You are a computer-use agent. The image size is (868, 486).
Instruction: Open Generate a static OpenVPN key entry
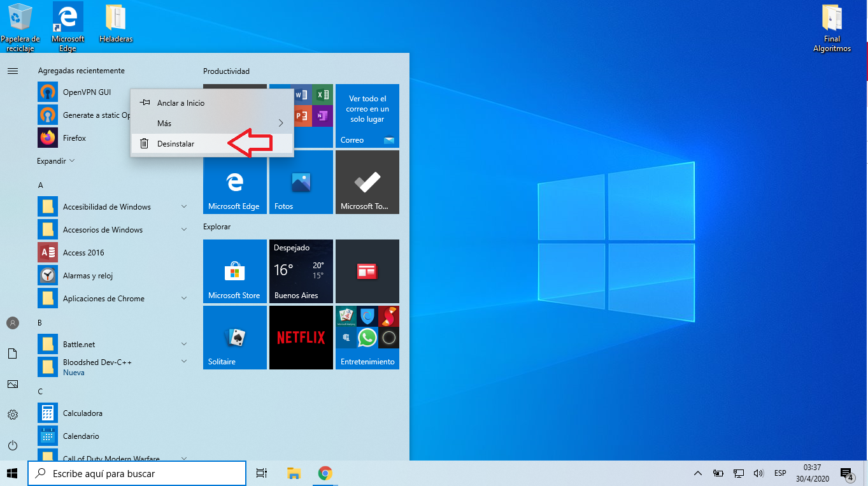[x=83, y=115]
